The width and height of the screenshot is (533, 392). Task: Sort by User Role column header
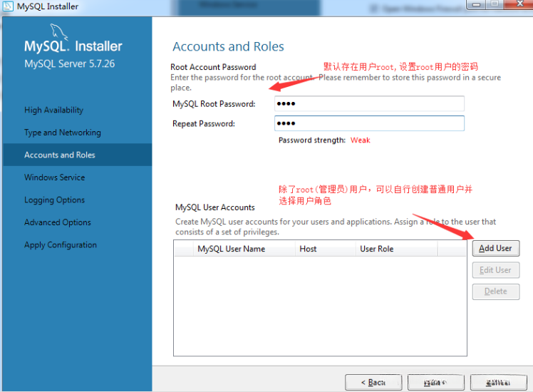396,249
